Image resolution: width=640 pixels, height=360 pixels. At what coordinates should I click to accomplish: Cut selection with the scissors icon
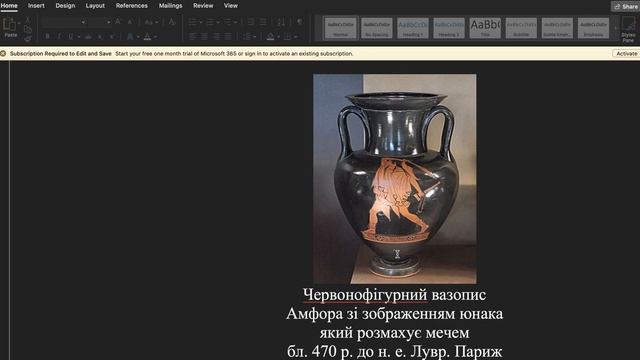(28, 20)
